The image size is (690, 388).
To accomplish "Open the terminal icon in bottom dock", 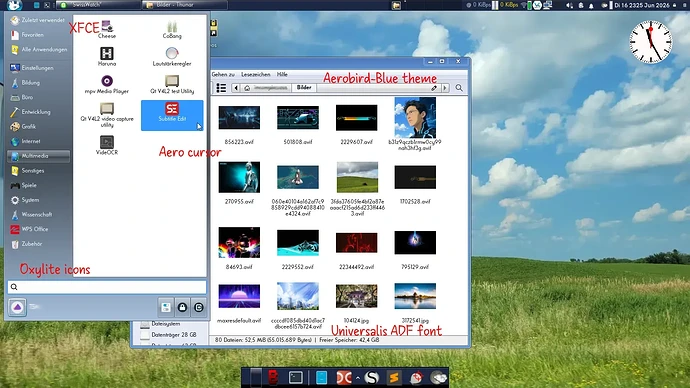I will [x=295, y=377].
